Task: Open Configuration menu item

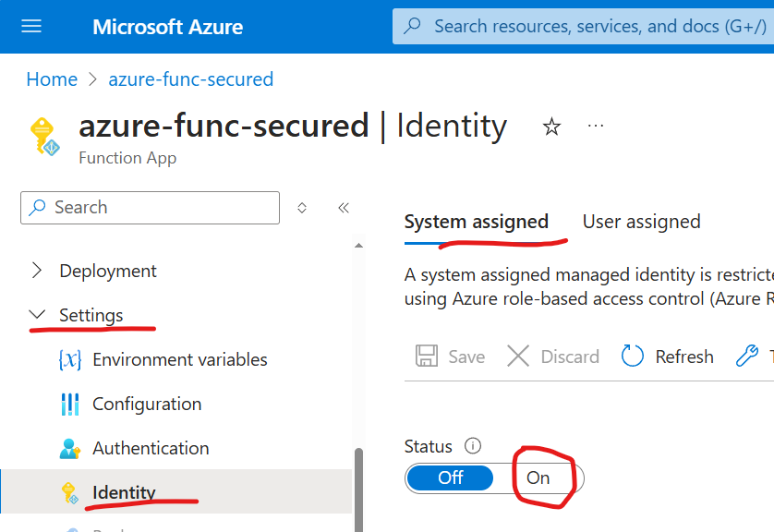Action: (147, 404)
